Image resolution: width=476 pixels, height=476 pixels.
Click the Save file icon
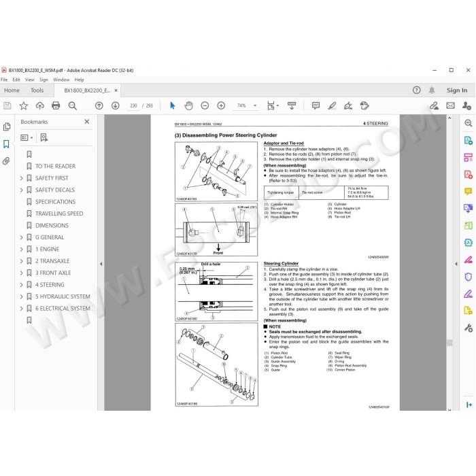tap(7, 105)
